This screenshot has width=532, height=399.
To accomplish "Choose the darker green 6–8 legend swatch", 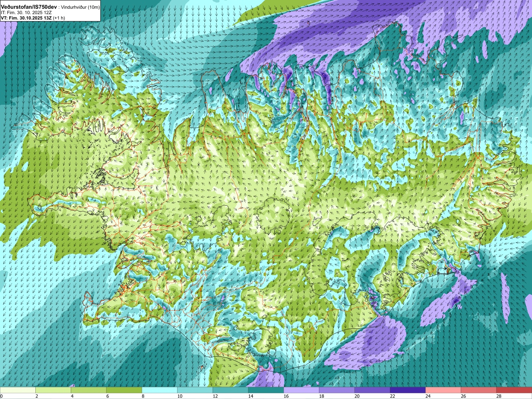I will coord(124,390).
